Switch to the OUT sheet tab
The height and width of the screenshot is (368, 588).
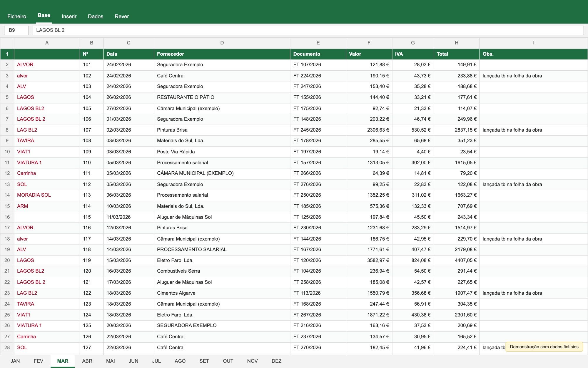point(228,361)
